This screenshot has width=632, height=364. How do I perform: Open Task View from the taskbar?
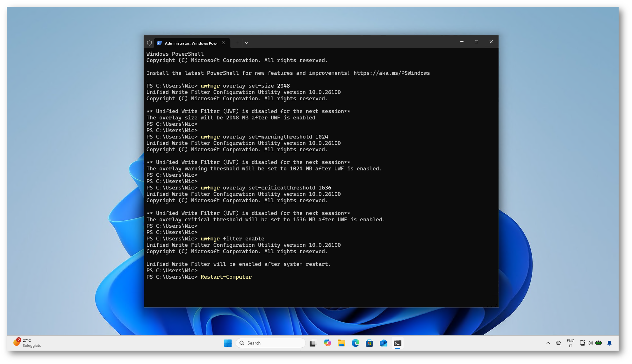[313, 343]
